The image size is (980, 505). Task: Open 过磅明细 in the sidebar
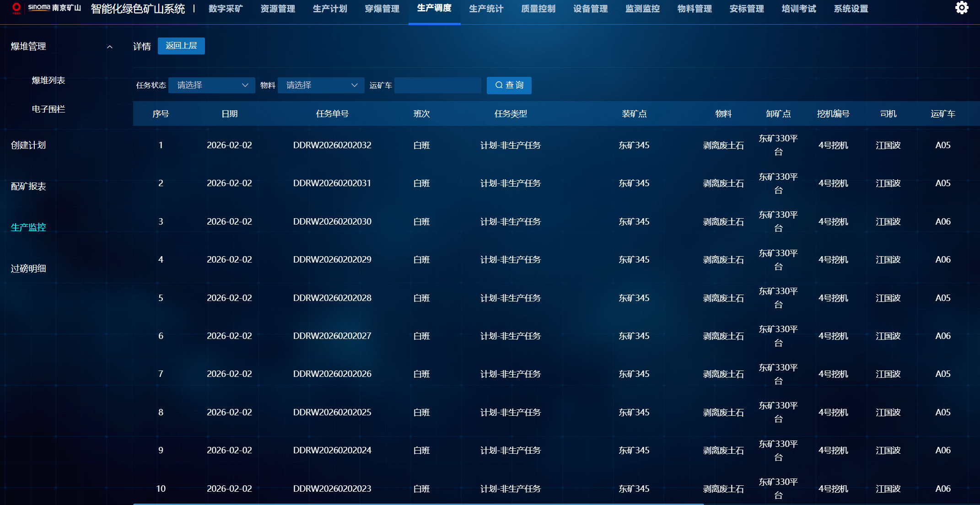(x=28, y=269)
